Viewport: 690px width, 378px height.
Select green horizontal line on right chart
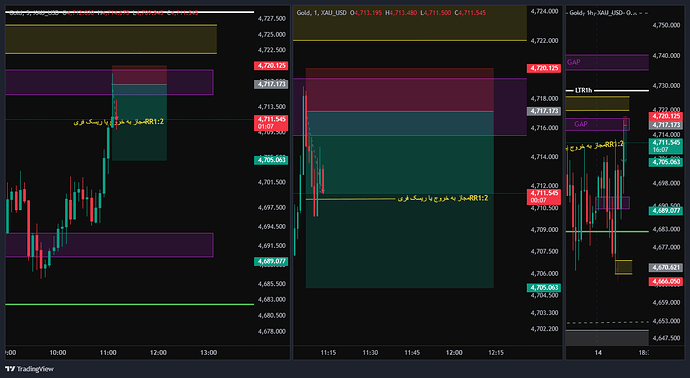[607, 231]
